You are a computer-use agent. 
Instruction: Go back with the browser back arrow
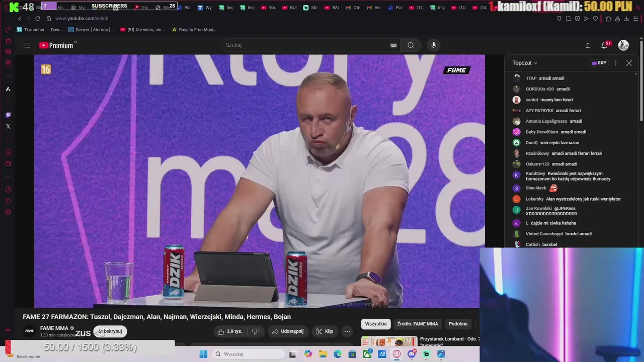pos(20,19)
